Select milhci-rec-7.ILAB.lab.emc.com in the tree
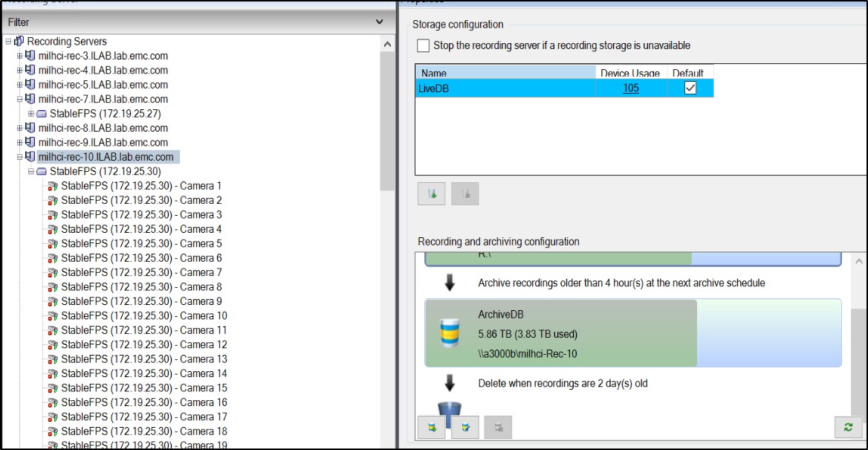 pos(103,99)
